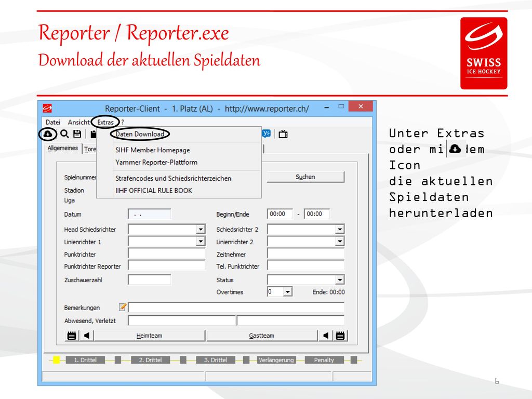Viewport: 532px width, 399px height.
Task: Click the Ende time field after the dash
Action: point(317,214)
